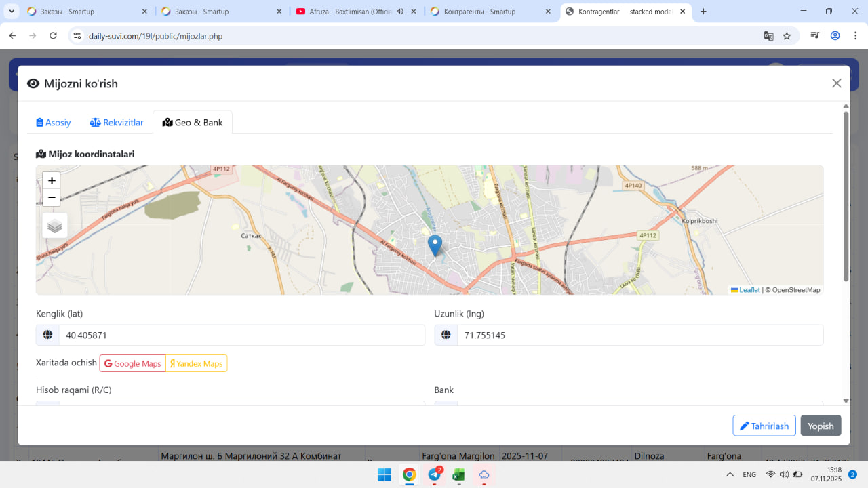Zoom out on the map
The width and height of the screenshot is (868, 488).
[52, 198]
